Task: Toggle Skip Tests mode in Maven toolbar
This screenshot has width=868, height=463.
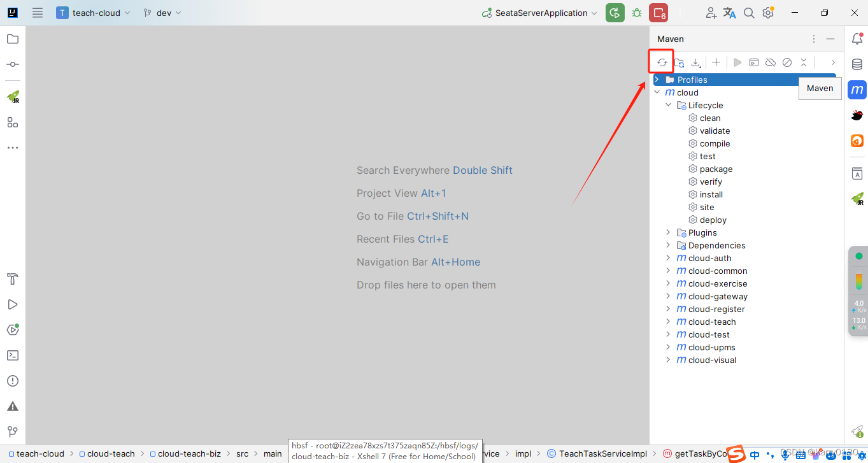Action: 787,62
